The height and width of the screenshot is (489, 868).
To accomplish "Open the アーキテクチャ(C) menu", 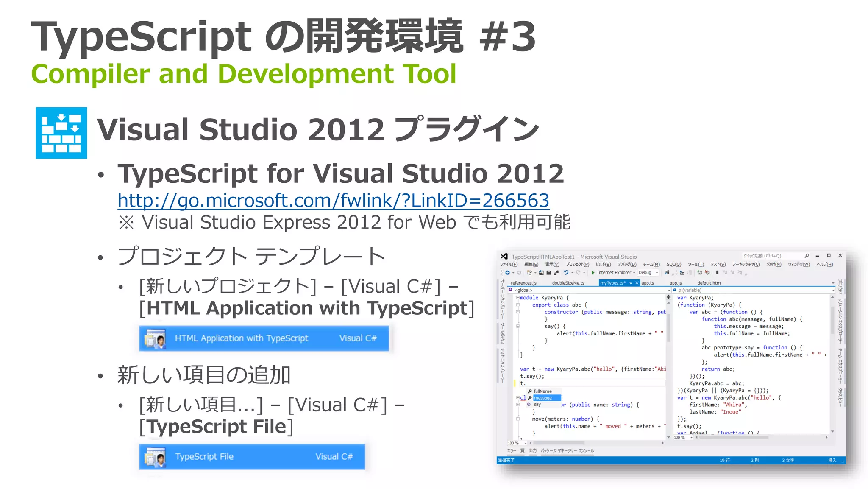I will (746, 264).
